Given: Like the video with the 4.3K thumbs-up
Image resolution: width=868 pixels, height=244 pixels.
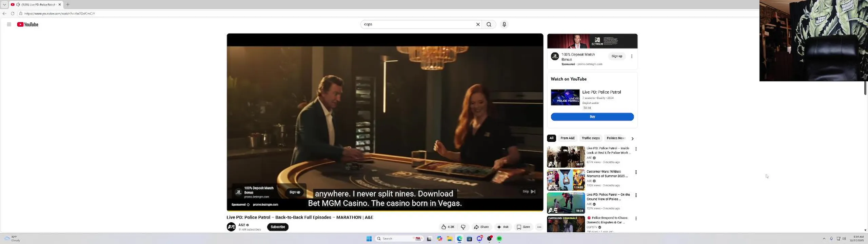Looking at the screenshot, I should coord(448,227).
